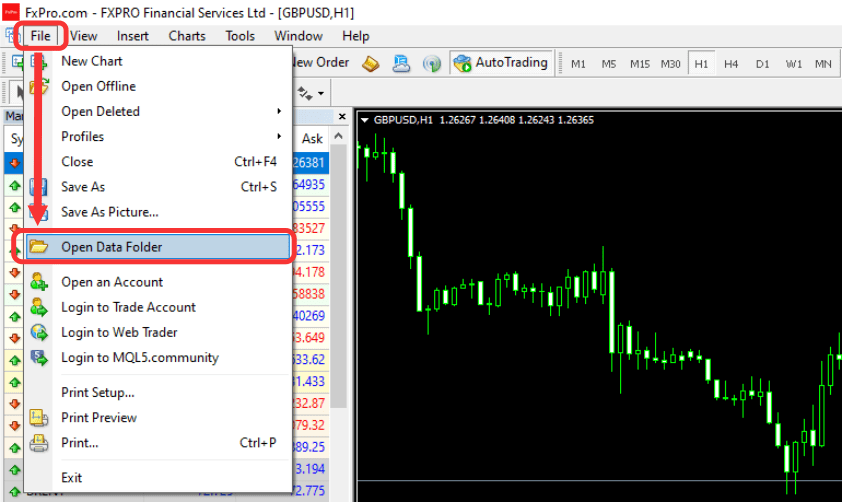Screen dimensions: 842x502
Task: Switch to W1 timeframe
Action: pyautogui.click(x=794, y=64)
